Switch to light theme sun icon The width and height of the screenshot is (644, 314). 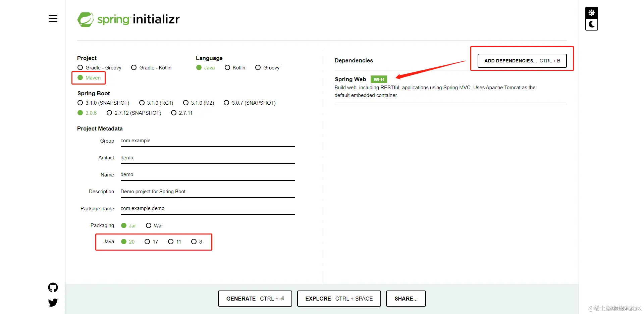pos(592,13)
